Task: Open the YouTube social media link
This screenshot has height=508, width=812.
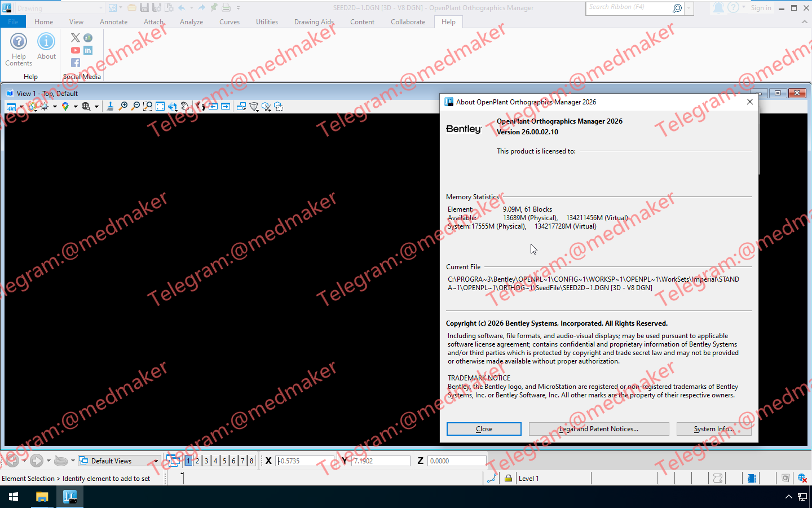Action: [x=76, y=50]
